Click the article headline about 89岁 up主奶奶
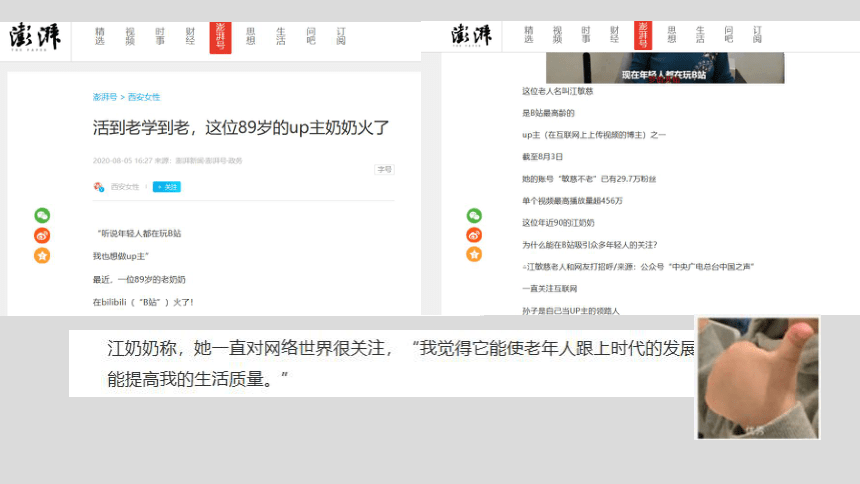This screenshot has height=484, width=860. pos(241,128)
